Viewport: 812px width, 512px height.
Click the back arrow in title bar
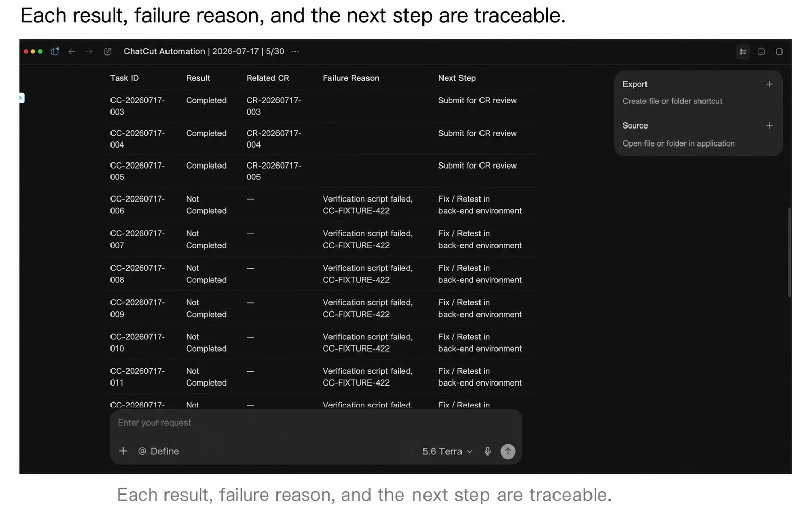click(72, 51)
